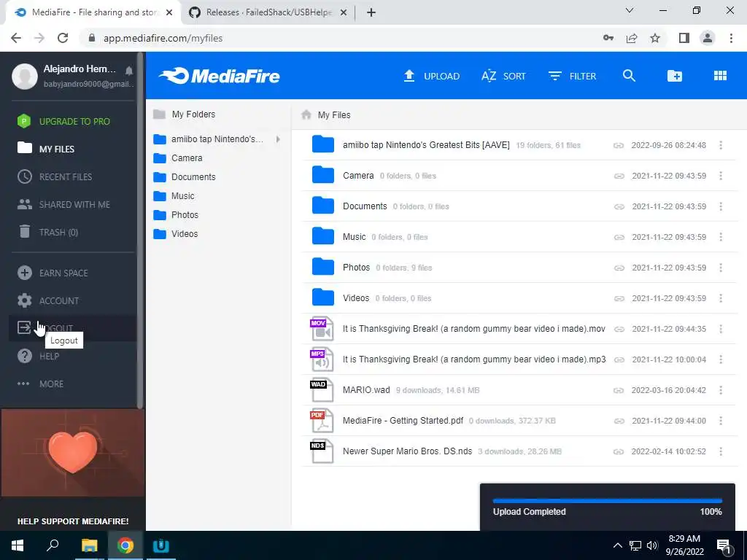Copy share link icon for MARIO.wad
Viewport: 747px width, 560px height.
(x=619, y=390)
